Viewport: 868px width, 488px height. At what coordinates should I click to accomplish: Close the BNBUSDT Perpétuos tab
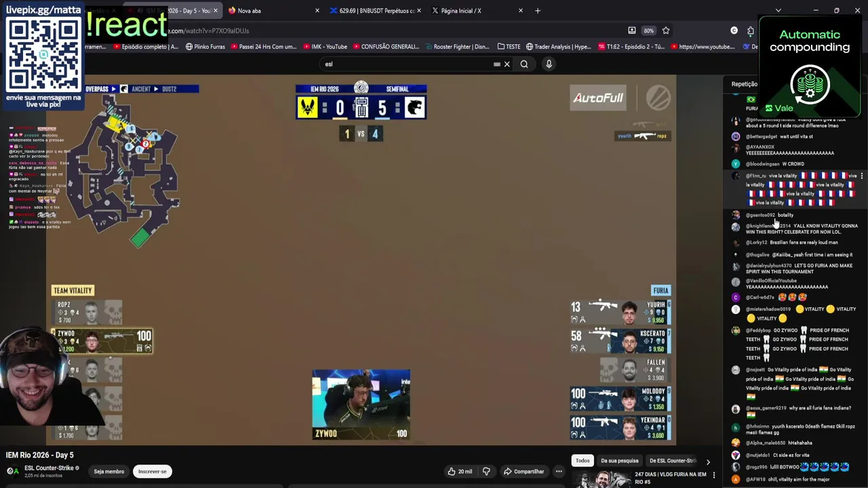(x=418, y=11)
